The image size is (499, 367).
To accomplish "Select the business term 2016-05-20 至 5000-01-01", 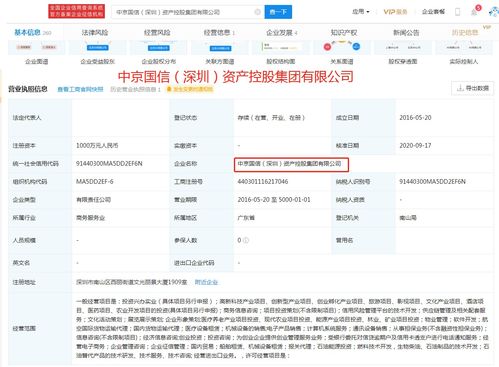I will tap(274, 199).
